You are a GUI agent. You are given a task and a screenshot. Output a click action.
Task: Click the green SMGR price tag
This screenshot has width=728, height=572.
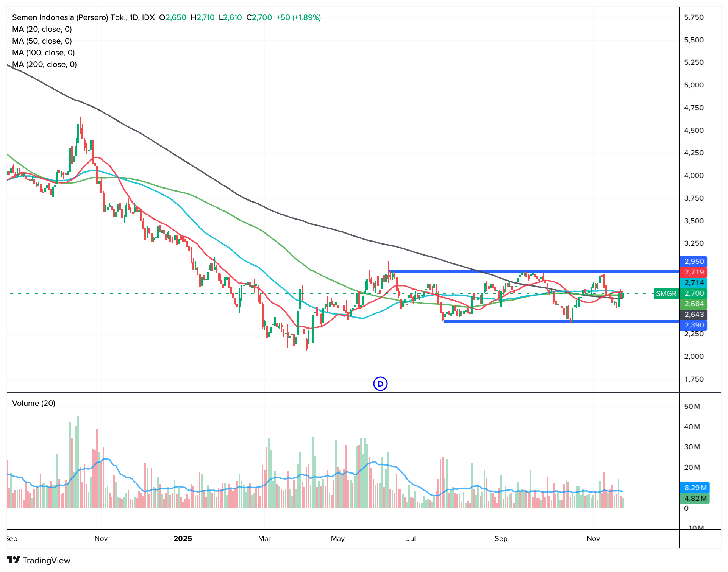tap(666, 293)
